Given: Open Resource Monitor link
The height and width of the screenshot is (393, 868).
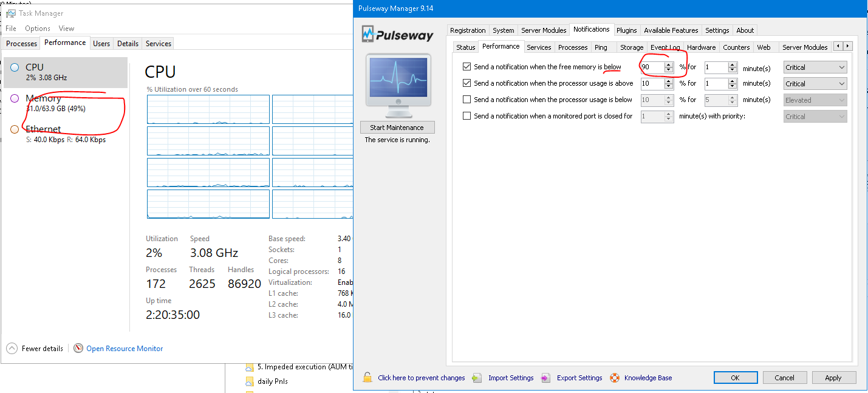Looking at the screenshot, I should tap(125, 349).
